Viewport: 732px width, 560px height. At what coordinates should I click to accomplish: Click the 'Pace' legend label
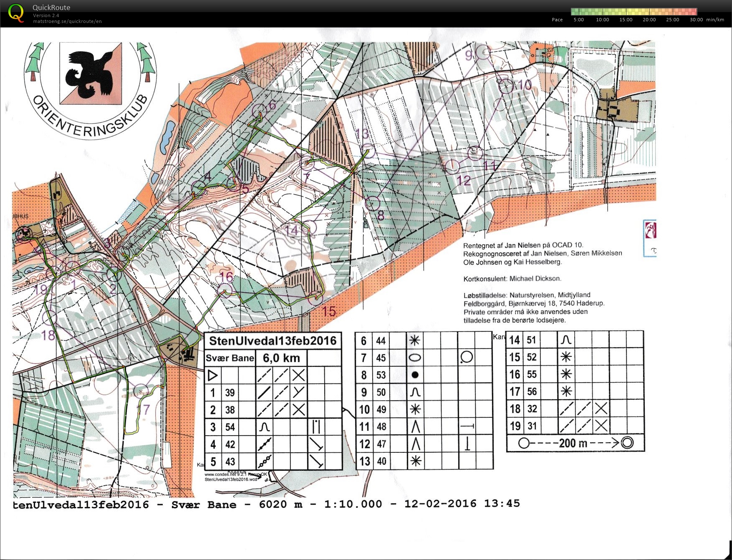[557, 20]
